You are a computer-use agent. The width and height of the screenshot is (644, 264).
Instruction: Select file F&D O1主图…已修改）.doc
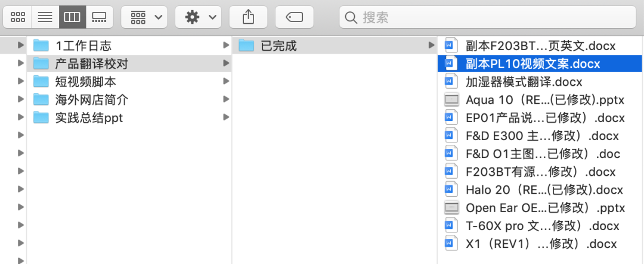(x=541, y=154)
